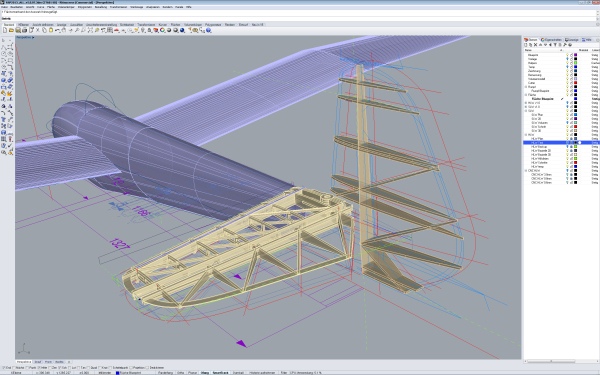Toggle SmartTrack in the status bar
Image resolution: width=600 pixels, height=375 pixels.
click(x=220, y=373)
